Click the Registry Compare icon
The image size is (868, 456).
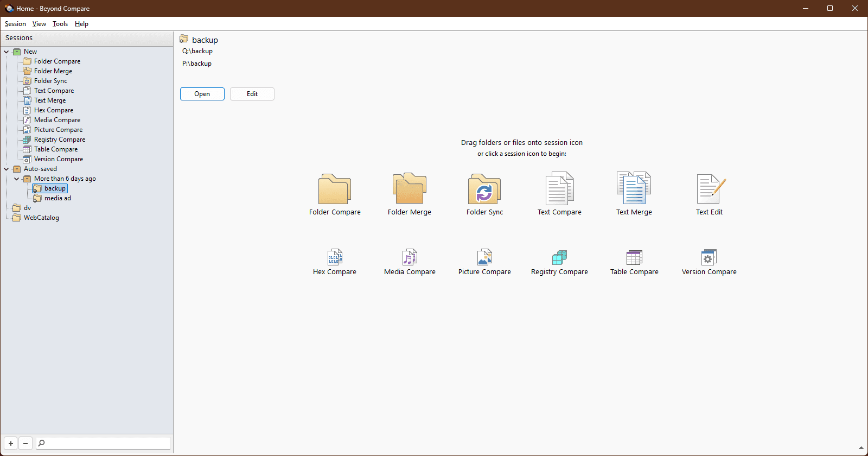point(559,257)
